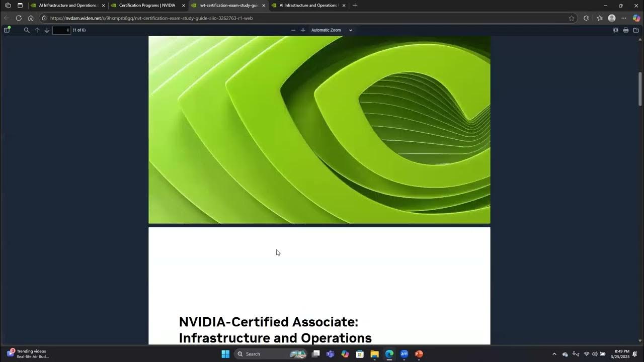Open Microsoft Teams from taskbar

click(x=331, y=354)
